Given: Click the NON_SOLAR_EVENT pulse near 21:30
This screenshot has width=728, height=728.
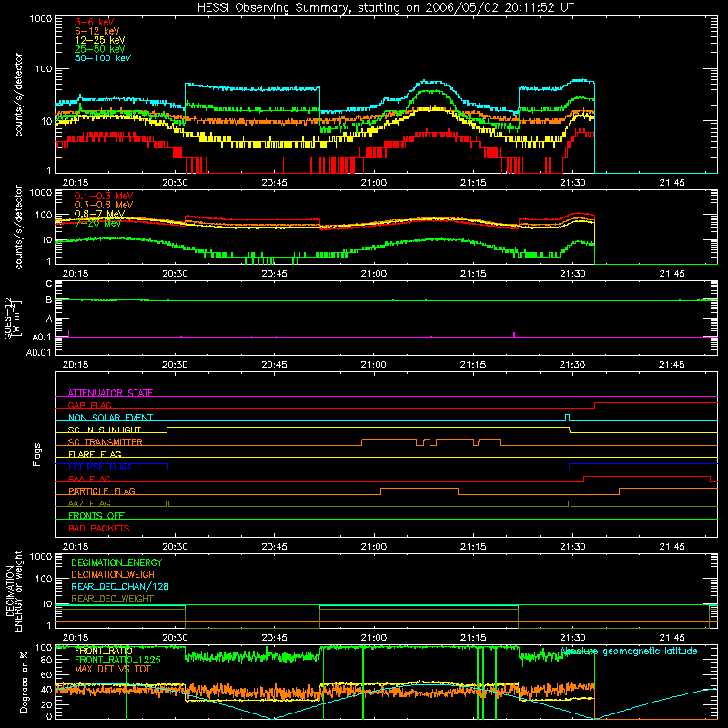Looking at the screenshot, I should [x=567, y=418].
